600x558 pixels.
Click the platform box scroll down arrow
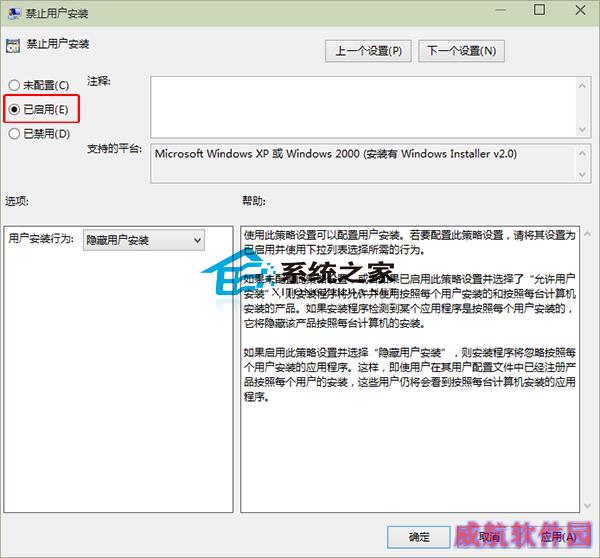(x=582, y=175)
